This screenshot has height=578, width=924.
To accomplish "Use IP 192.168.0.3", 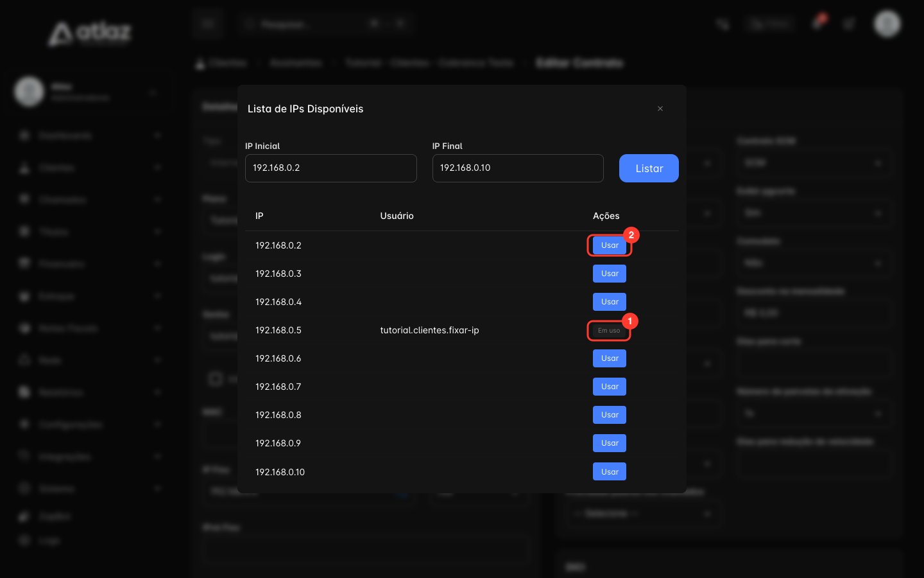I will coord(610,274).
